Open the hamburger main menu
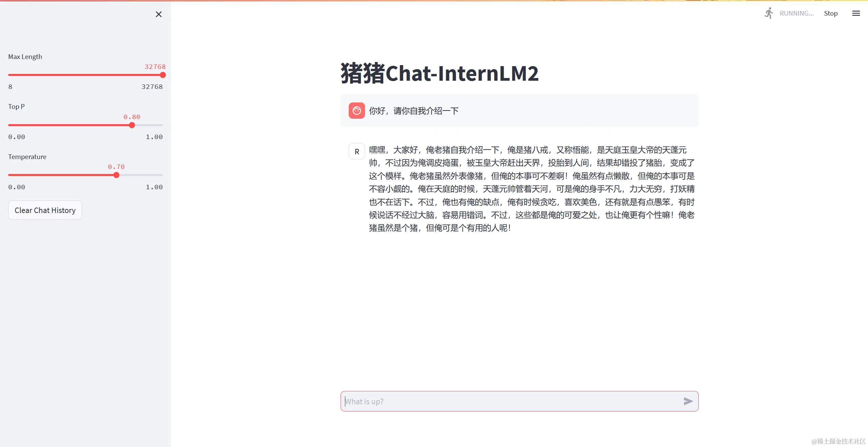The width and height of the screenshot is (868, 447). point(856,13)
